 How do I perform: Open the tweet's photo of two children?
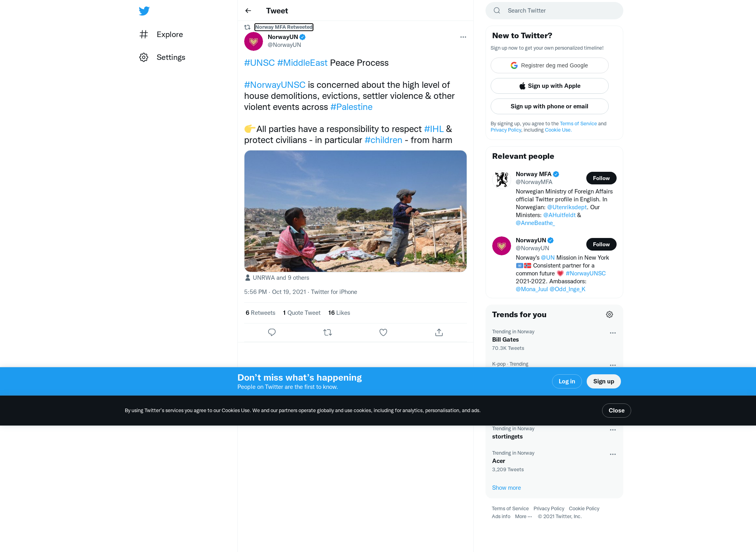pos(356,211)
